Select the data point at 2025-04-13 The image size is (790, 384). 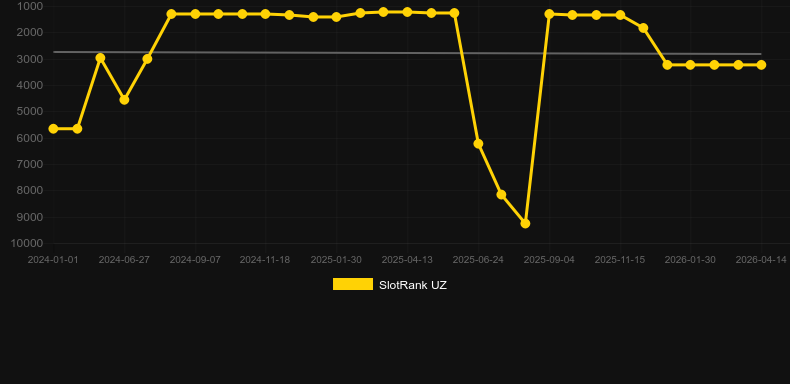[x=407, y=12]
